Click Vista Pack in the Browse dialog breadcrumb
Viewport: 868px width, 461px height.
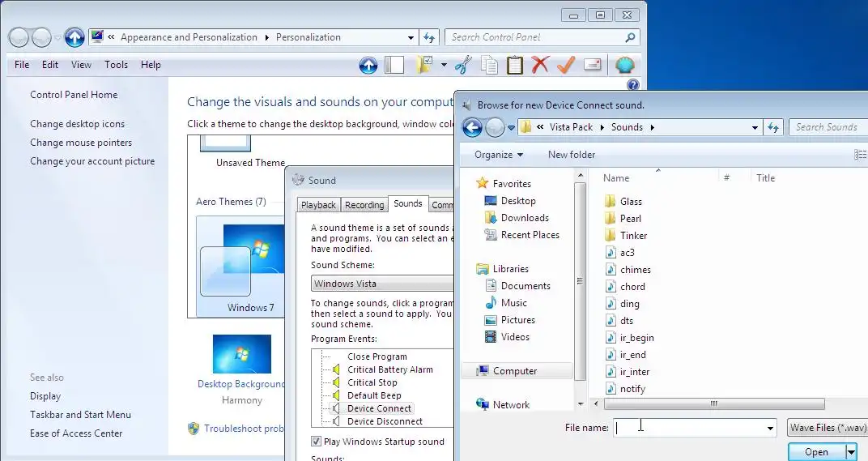coord(571,127)
